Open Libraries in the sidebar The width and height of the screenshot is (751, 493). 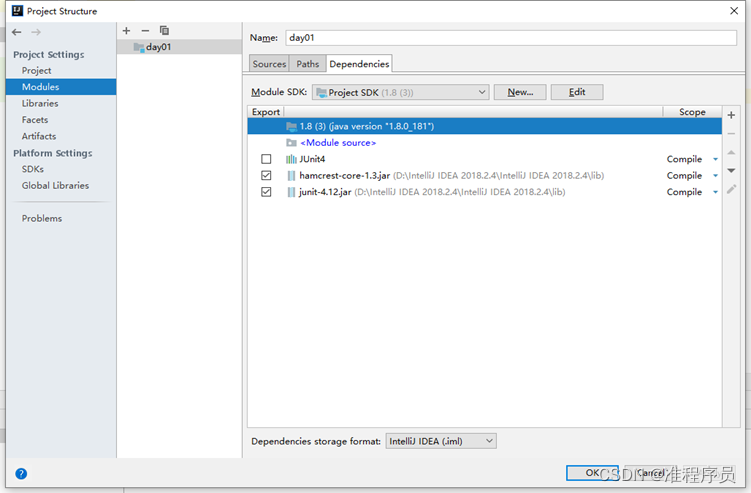40,103
